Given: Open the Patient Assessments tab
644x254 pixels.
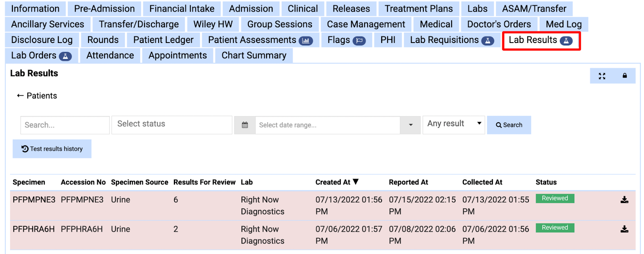Looking at the screenshot, I should [260, 40].
